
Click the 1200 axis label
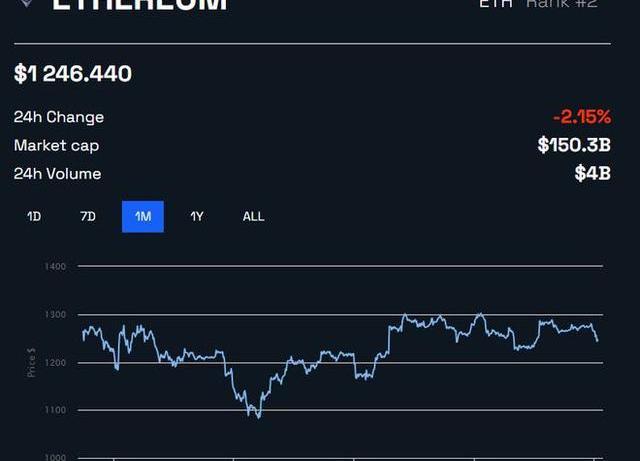click(55, 363)
